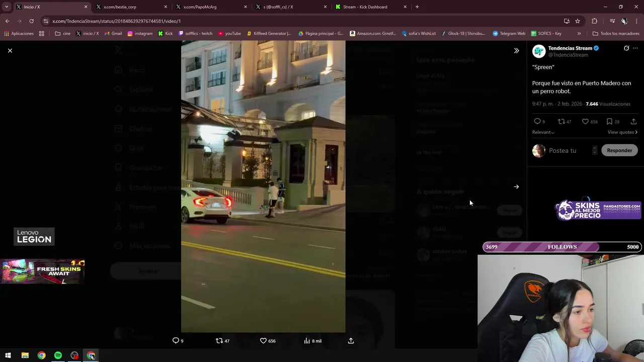Screen dimensions: 644x362
Task: Share the tweet from the sidebar
Action: coord(633,122)
